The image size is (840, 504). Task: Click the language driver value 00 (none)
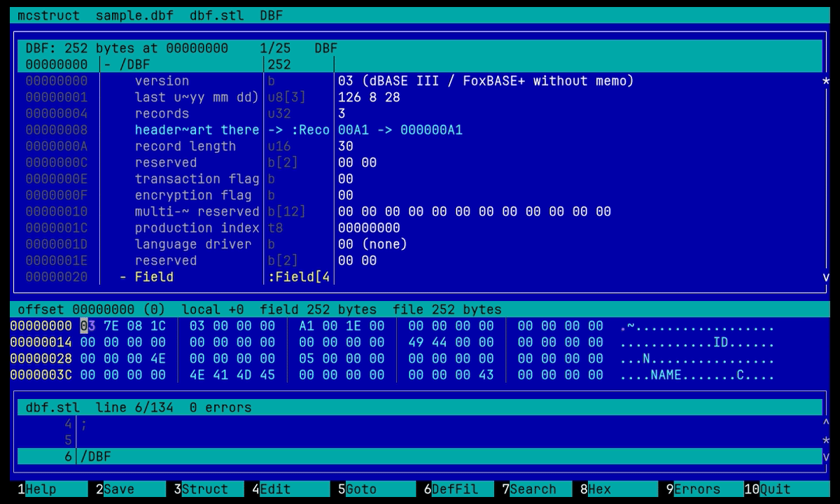point(372,244)
